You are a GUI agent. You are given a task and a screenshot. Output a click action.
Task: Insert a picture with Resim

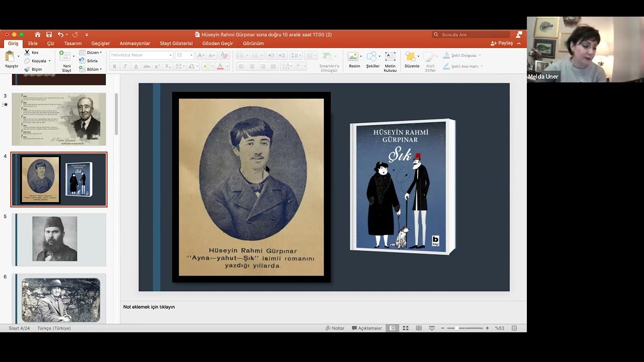pyautogui.click(x=354, y=59)
